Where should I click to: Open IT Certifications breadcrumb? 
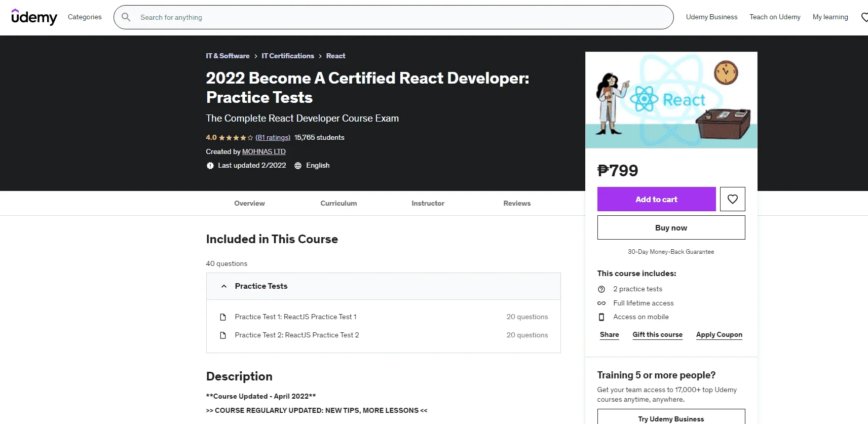click(288, 56)
